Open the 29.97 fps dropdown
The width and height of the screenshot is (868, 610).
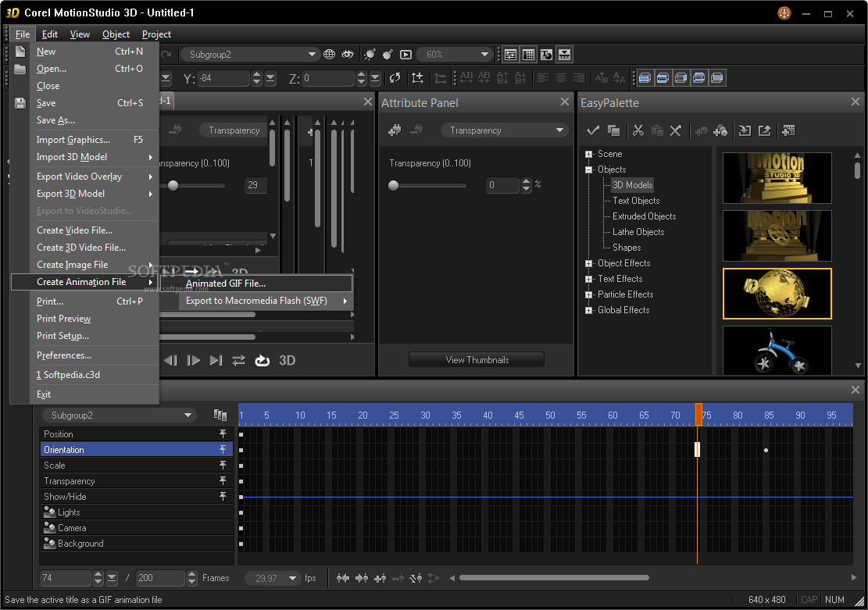(x=292, y=578)
